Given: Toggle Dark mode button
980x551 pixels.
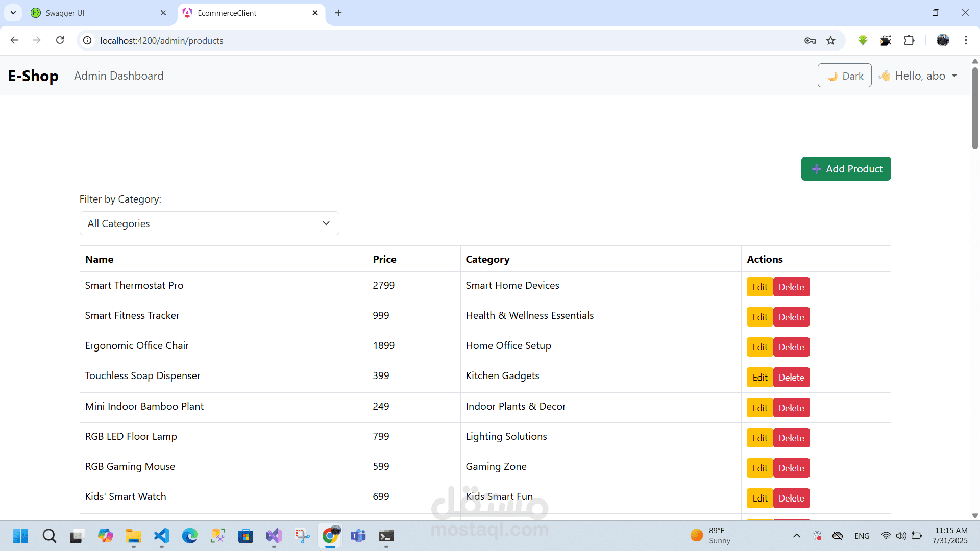Looking at the screenshot, I should (x=844, y=76).
